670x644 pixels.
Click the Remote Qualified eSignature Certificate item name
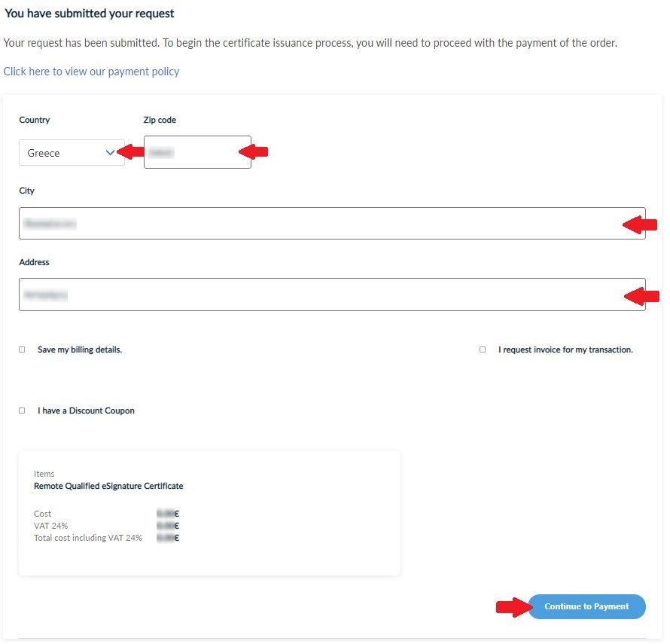108,486
